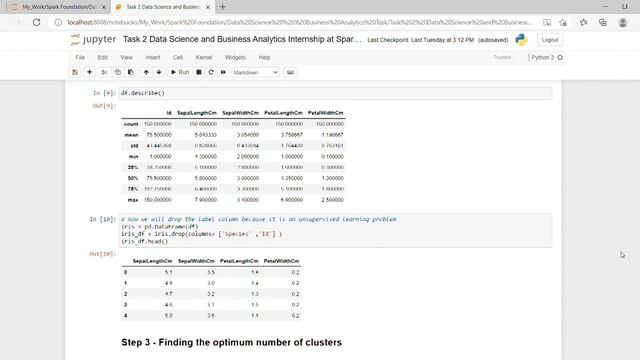The image size is (640, 360).
Task: Reload the page
Action: [36, 22]
